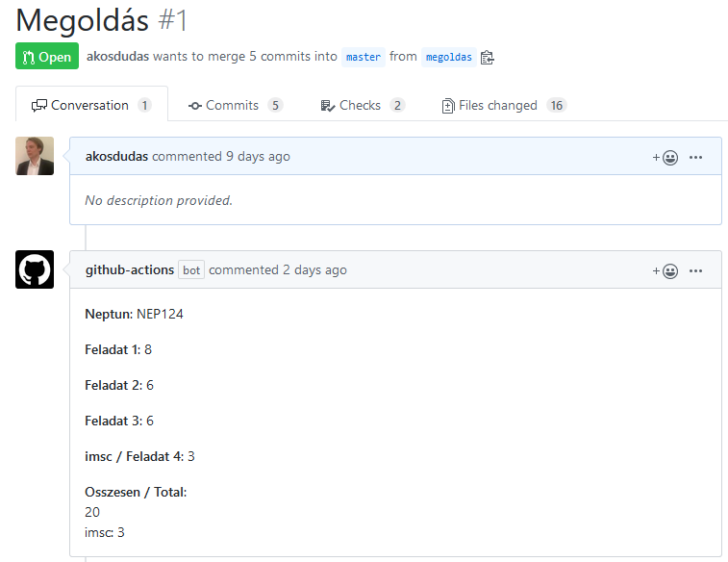Switch to the Conversation tab
This screenshot has width=728, height=562.
[x=91, y=105]
